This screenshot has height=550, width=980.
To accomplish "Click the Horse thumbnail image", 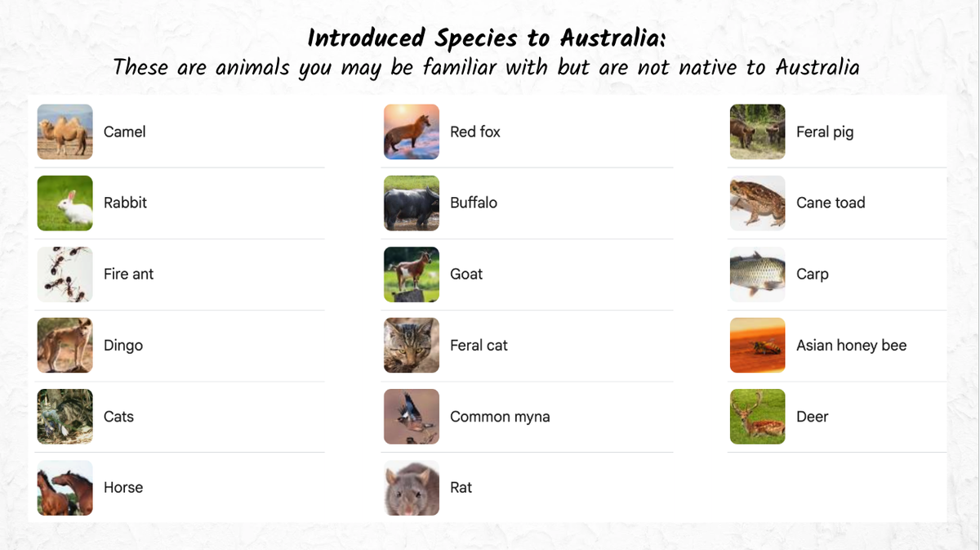I will tap(65, 487).
